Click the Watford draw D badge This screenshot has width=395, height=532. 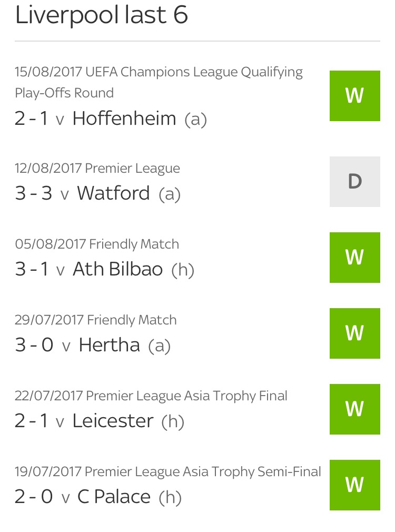tap(354, 181)
